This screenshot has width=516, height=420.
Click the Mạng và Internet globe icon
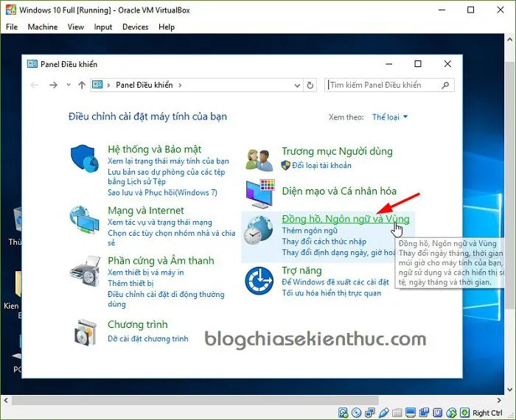click(x=83, y=218)
